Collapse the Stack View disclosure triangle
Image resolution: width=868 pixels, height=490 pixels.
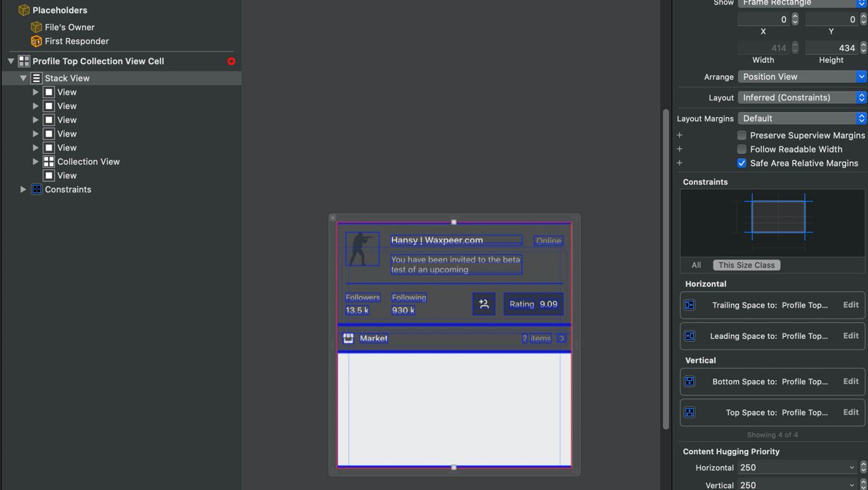click(24, 78)
